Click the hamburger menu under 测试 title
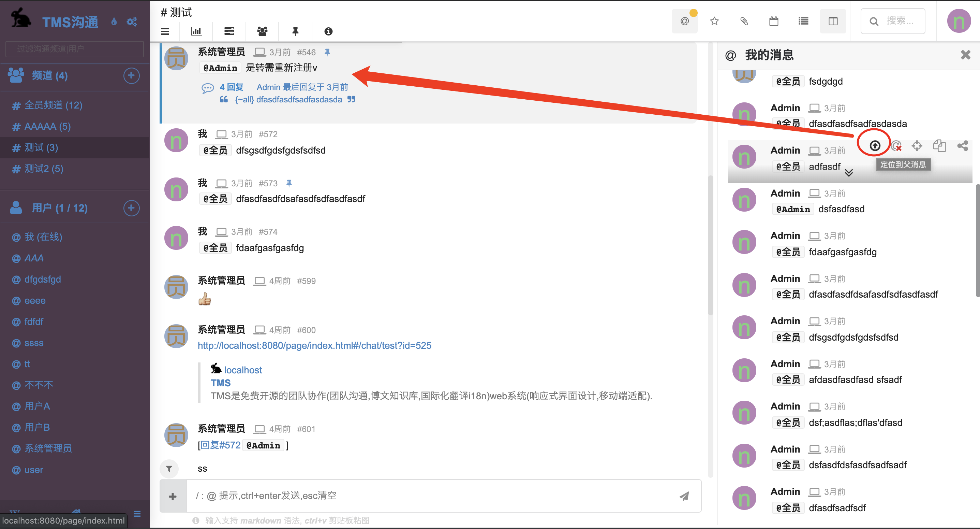980x529 pixels. coord(165,31)
